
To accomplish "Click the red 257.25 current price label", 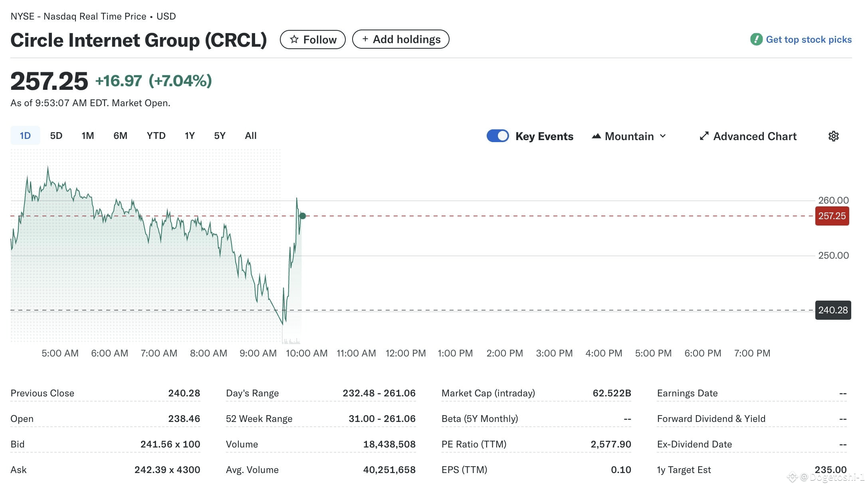I will pyautogui.click(x=832, y=216).
